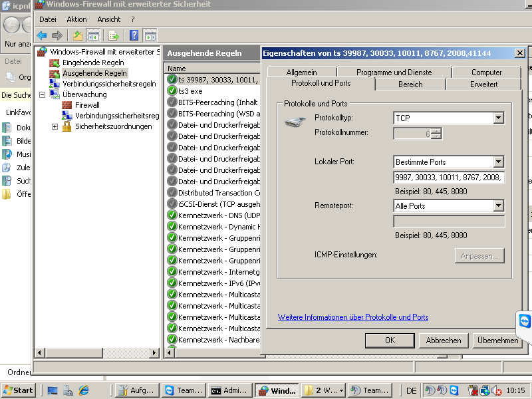The height and width of the screenshot is (399, 532).
Task: Click the Abbrechen button
Action: pos(444,340)
